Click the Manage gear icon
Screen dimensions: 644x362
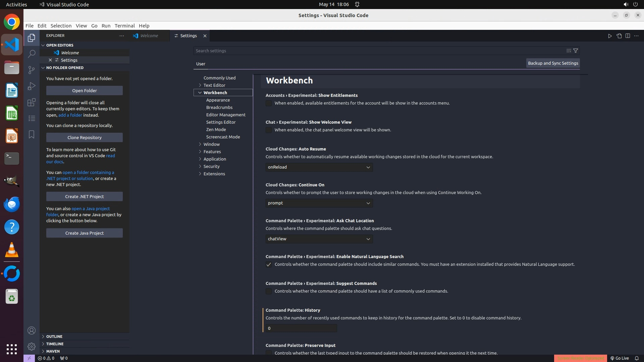(32, 346)
